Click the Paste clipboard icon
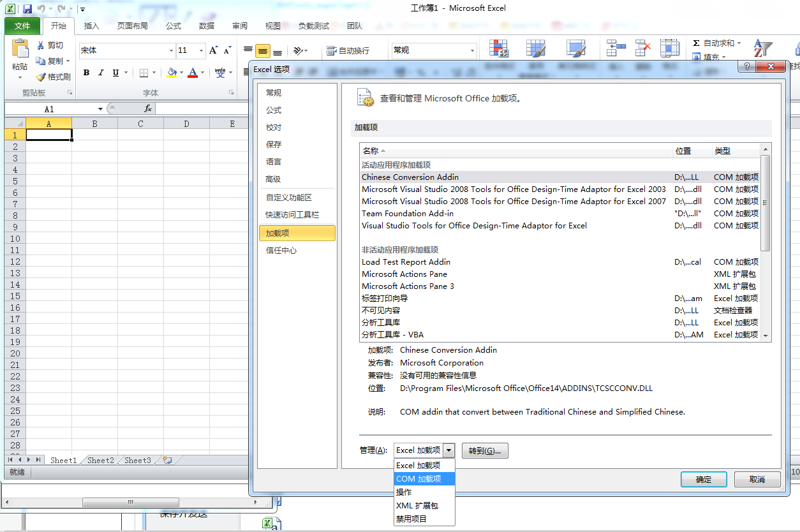Viewport: 800px width, 532px height. (20, 50)
